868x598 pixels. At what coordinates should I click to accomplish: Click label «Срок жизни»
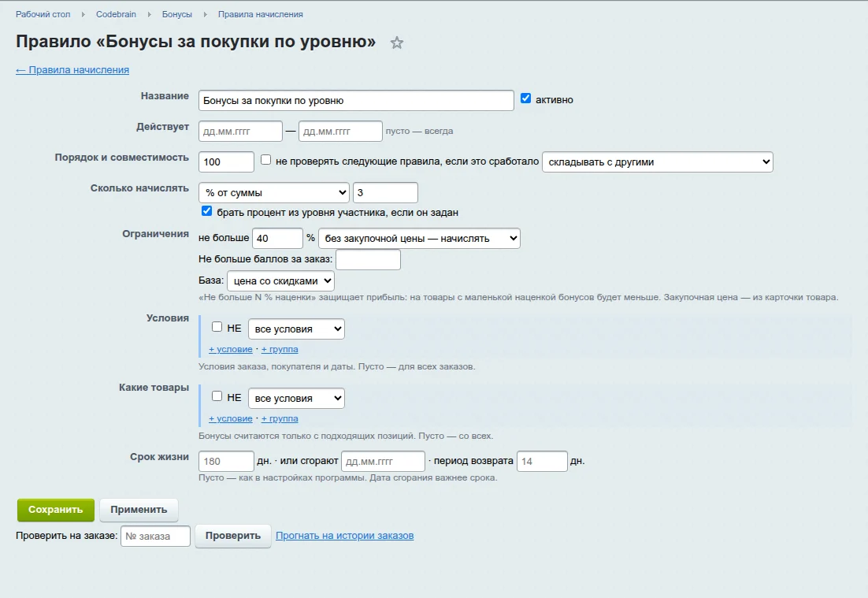tap(159, 457)
